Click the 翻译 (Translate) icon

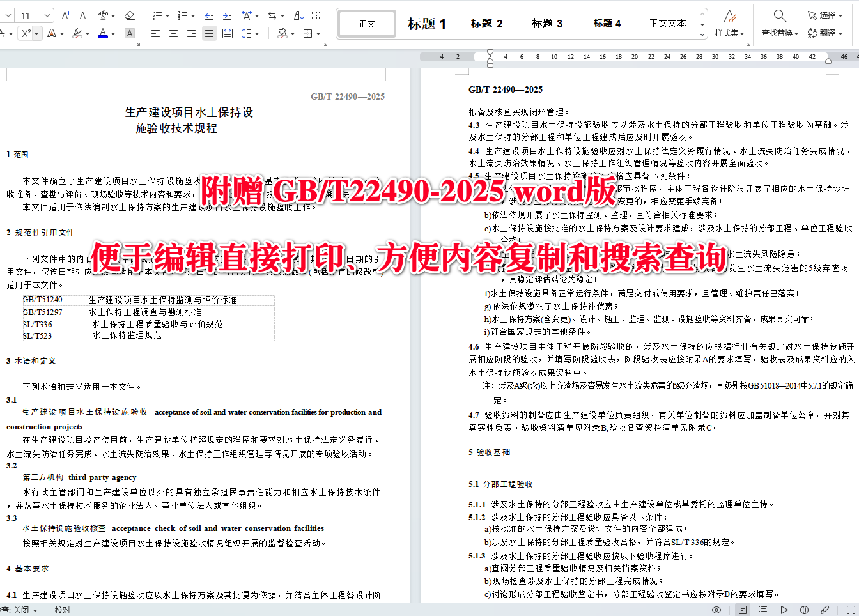tap(824, 33)
